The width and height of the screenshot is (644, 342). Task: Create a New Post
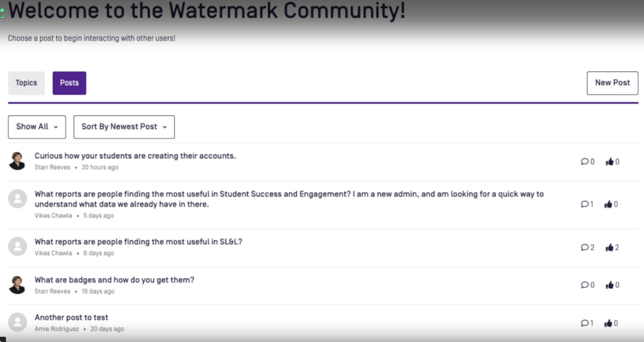[612, 83]
